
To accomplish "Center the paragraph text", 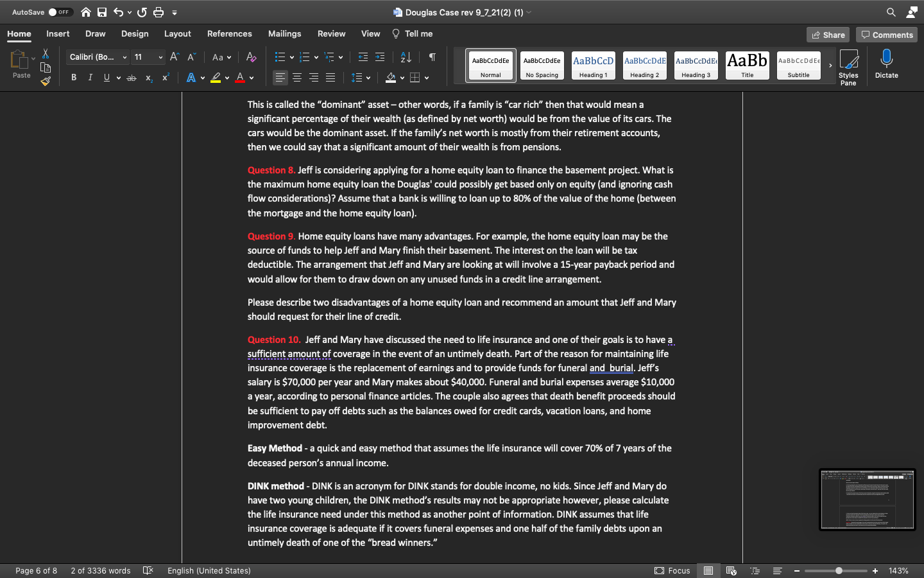I will pyautogui.click(x=297, y=78).
